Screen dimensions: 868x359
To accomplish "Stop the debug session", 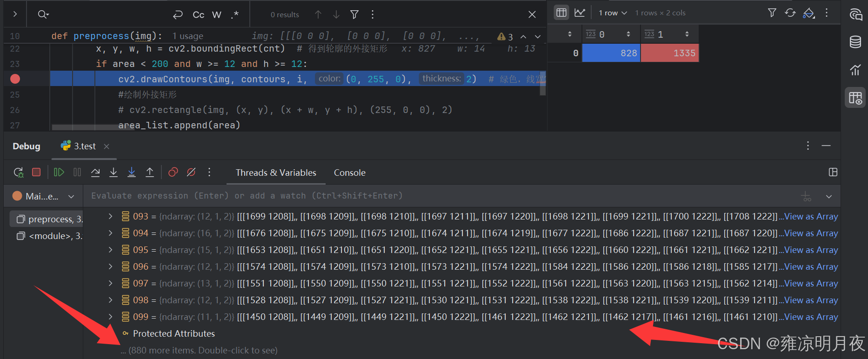I will coord(36,172).
